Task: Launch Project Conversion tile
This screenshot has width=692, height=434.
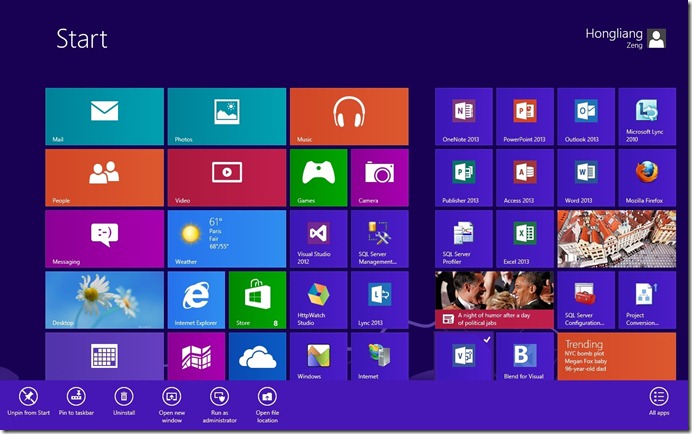Action: pos(647,300)
